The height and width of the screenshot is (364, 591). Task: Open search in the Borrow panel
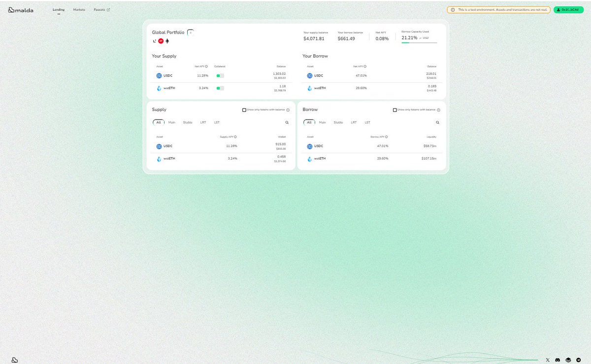pyautogui.click(x=437, y=122)
